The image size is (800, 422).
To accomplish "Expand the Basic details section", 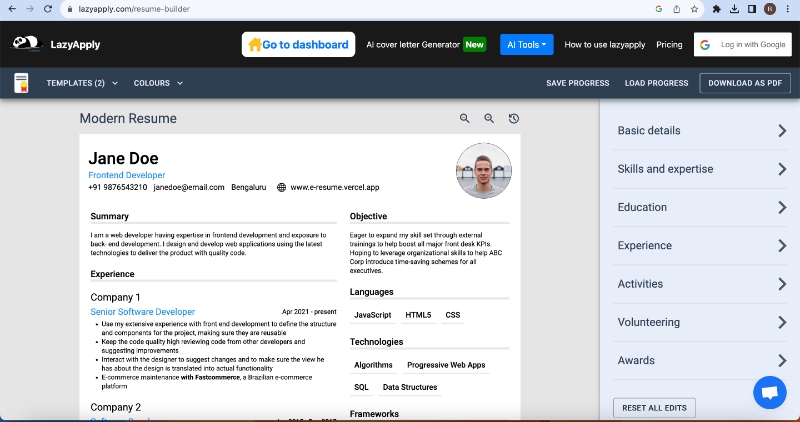I will [700, 131].
